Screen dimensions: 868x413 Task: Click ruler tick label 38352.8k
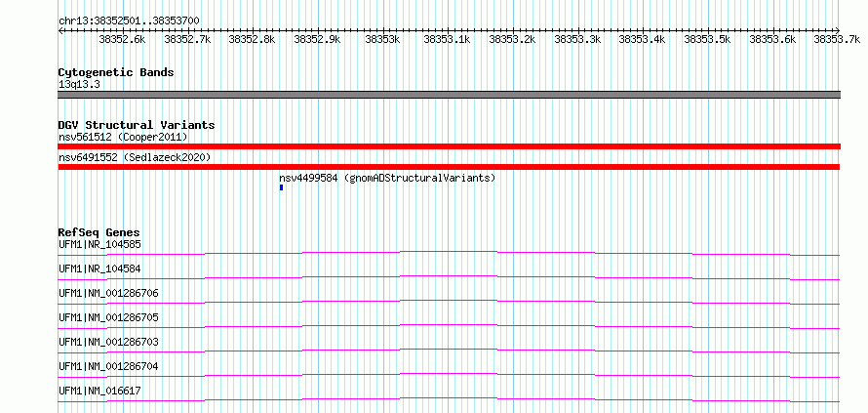[x=252, y=39]
